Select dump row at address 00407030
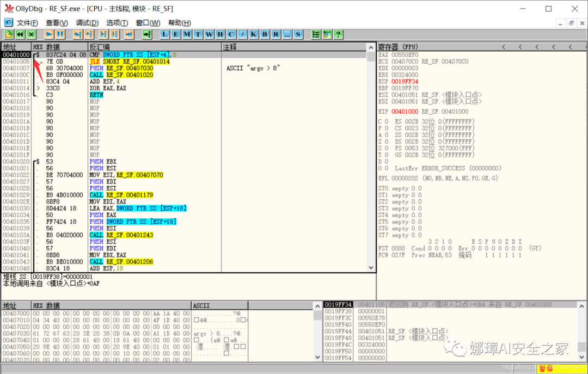 tap(125, 334)
